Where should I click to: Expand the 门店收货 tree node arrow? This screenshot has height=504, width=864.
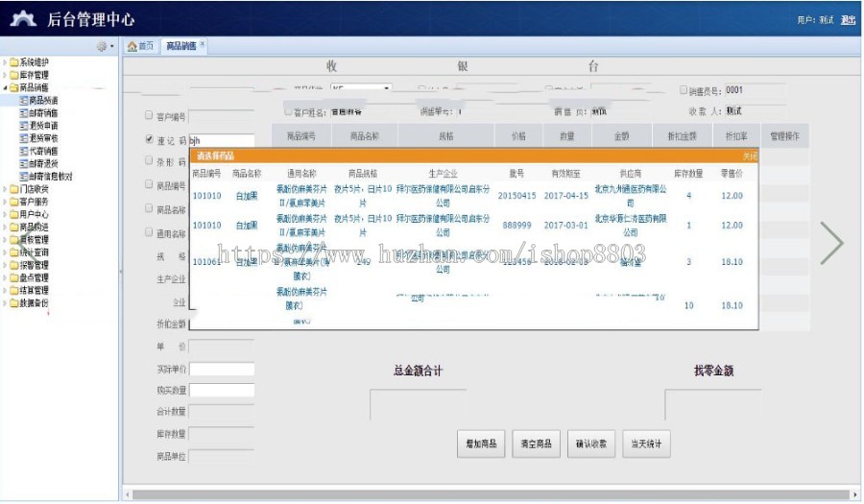click(x=5, y=189)
